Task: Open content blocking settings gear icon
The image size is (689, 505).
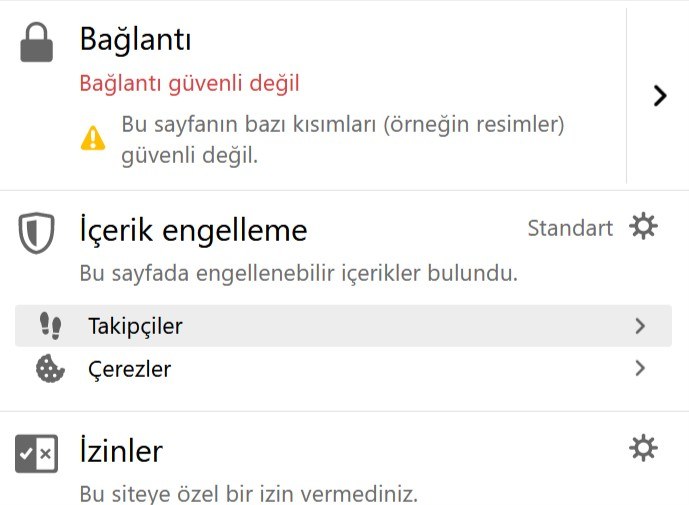Action: click(x=643, y=226)
